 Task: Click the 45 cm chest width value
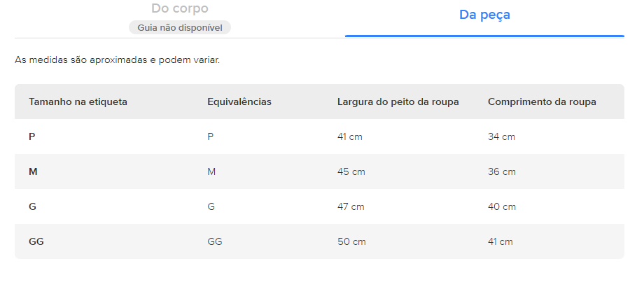351,171
